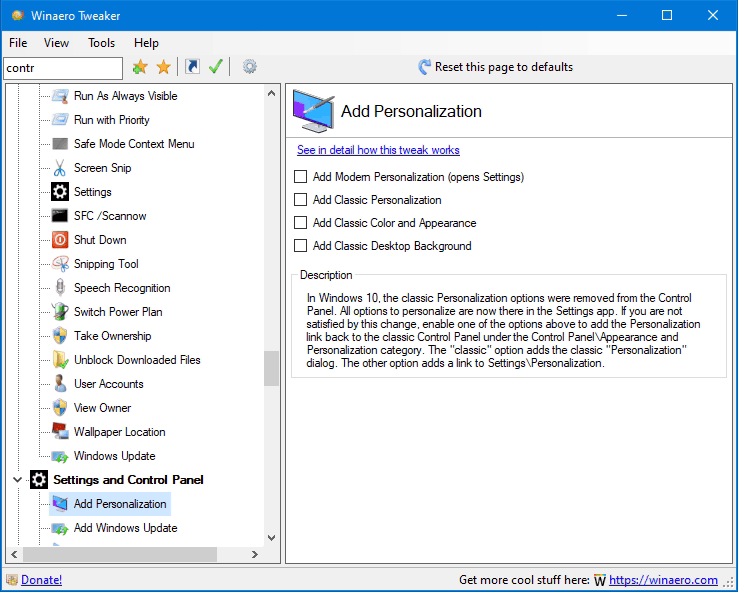Screen dimensions: 738x592
Task: Open the View menu
Action: tap(56, 43)
